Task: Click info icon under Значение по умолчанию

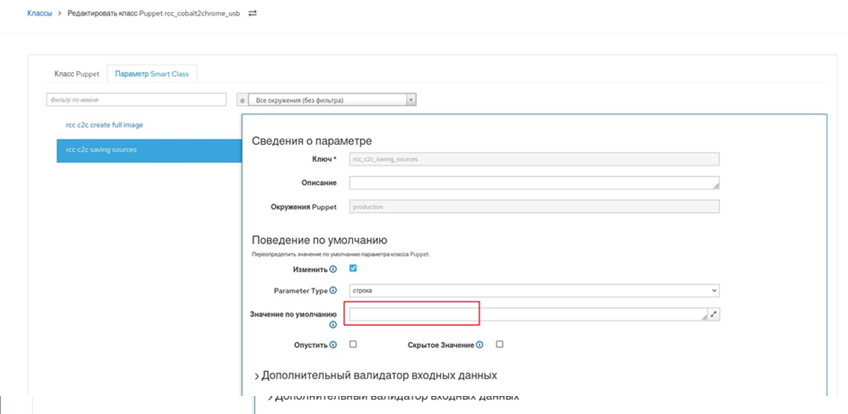Action: point(332,324)
